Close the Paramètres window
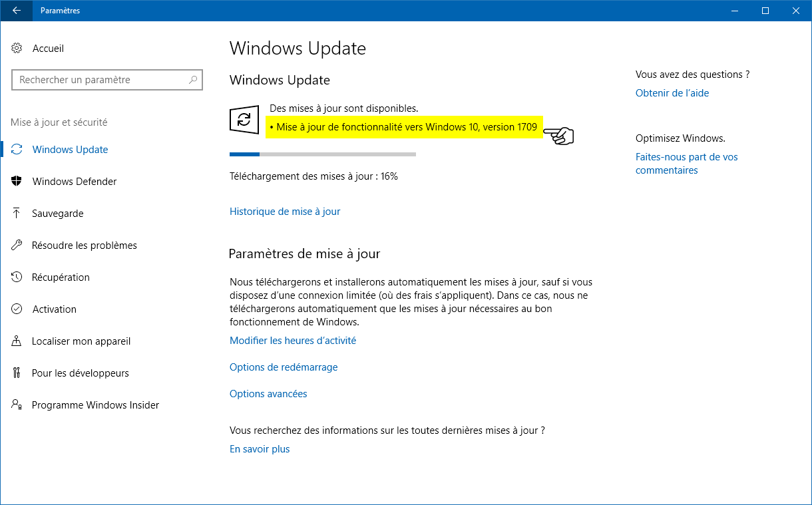The height and width of the screenshot is (505, 812). point(796,10)
